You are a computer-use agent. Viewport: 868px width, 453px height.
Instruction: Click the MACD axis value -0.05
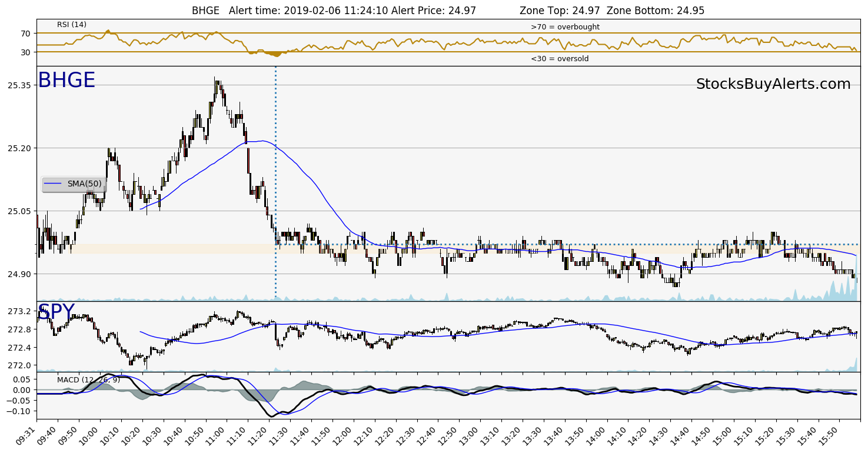click(19, 401)
